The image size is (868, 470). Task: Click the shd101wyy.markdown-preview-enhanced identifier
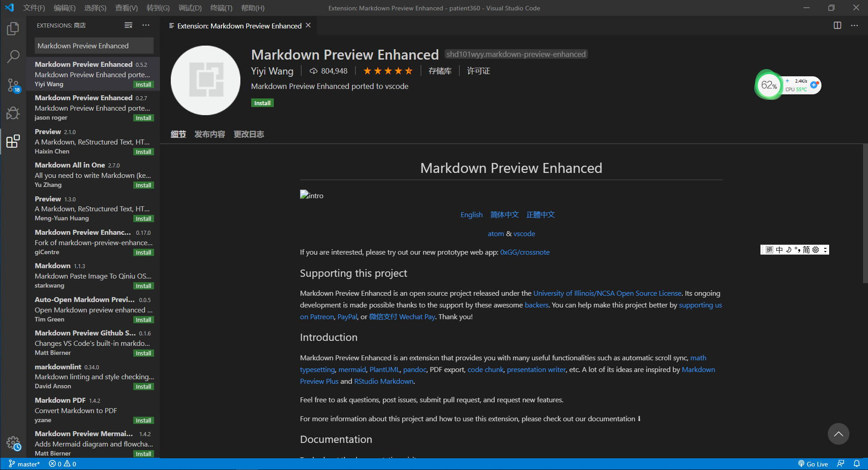(516, 54)
